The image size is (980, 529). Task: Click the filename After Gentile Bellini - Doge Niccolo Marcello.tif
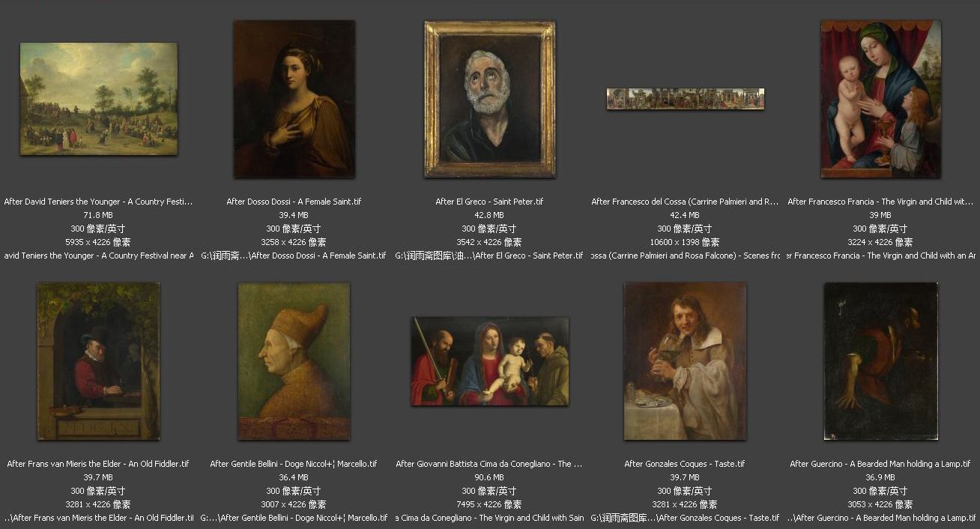(x=294, y=464)
